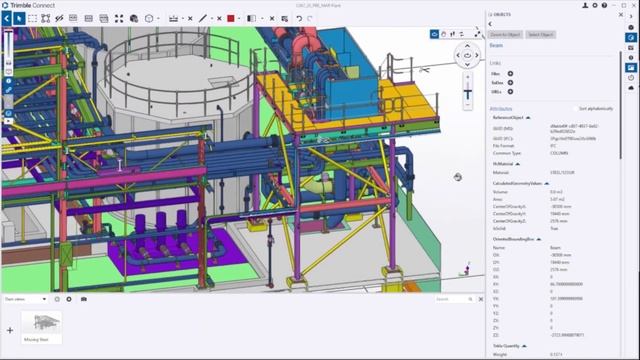Click the reset model colors icon
Screen dimensions: 640x360
pyautogui.click(x=285, y=18)
